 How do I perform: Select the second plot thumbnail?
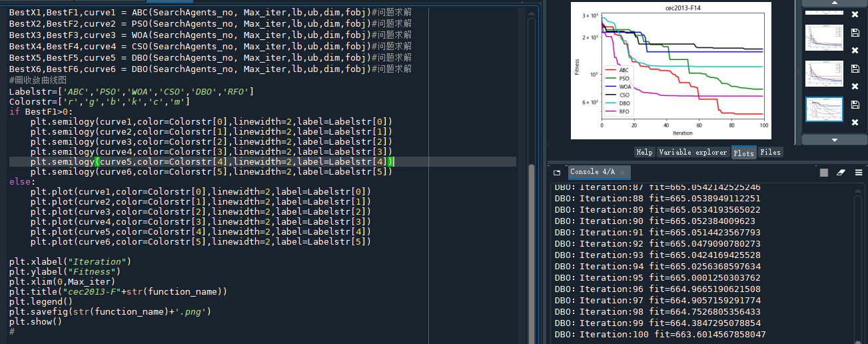tap(824, 73)
